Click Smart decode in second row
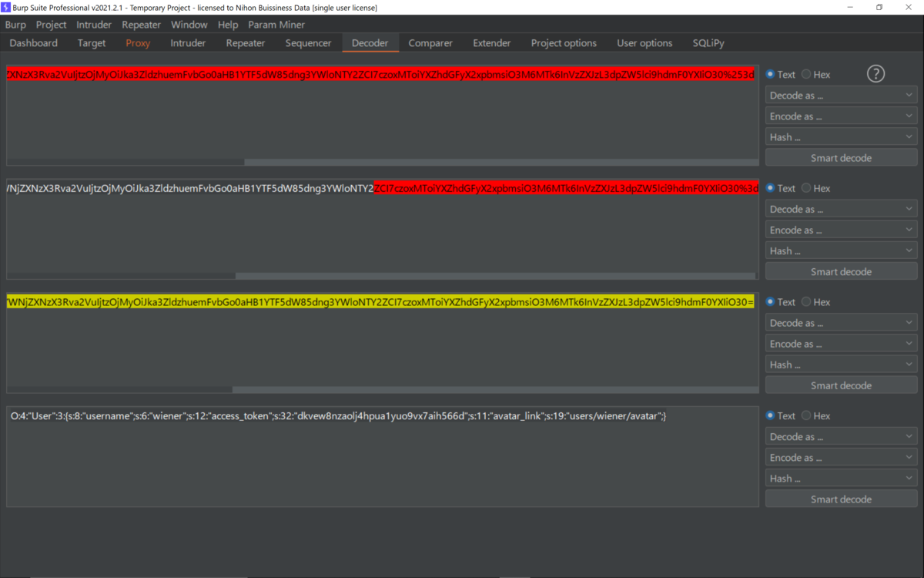 pyautogui.click(x=841, y=271)
